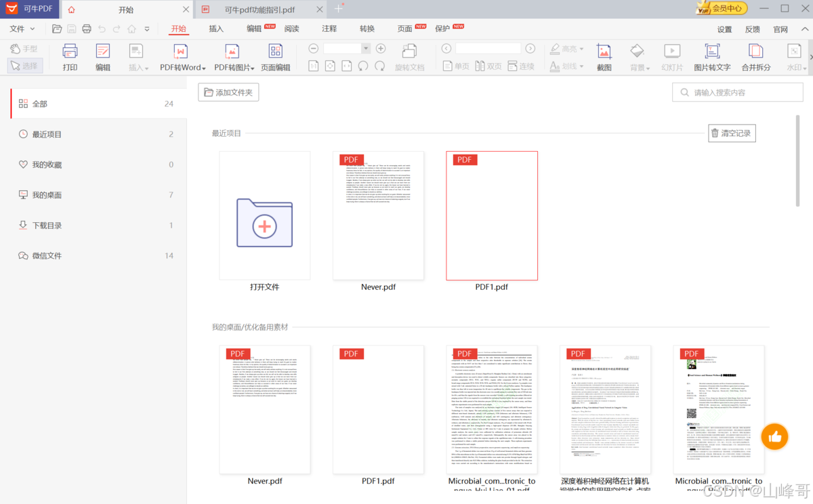
Task: Open Official Site (官网) link
Action: [780, 29]
